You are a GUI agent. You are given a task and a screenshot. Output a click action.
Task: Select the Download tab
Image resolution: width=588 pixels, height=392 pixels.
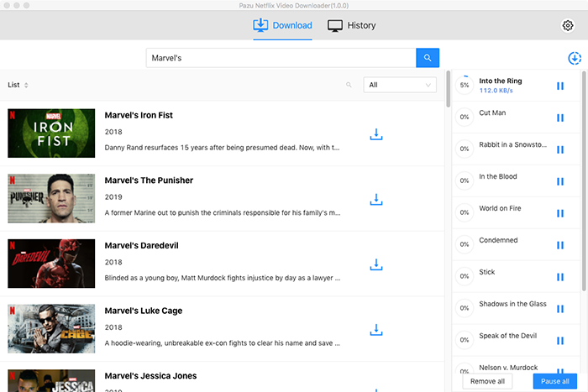click(282, 25)
